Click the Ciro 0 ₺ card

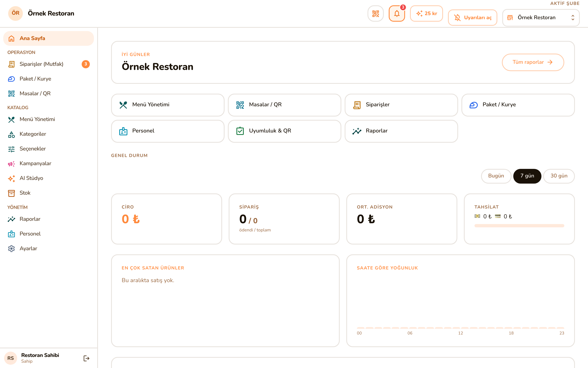point(166,219)
